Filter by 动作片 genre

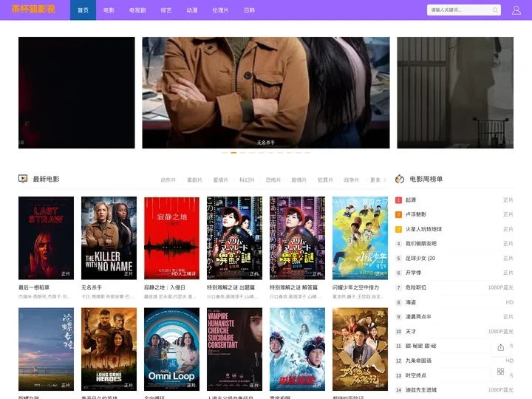tap(168, 180)
